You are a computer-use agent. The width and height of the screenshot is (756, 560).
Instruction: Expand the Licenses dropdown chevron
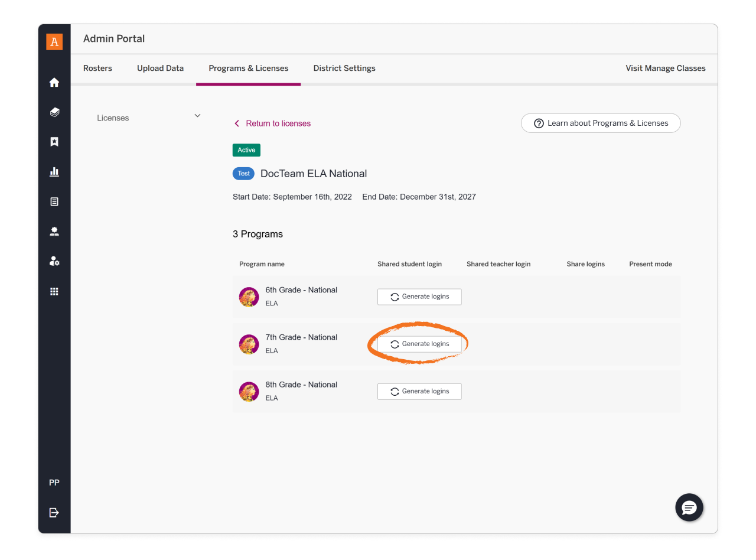point(198,116)
